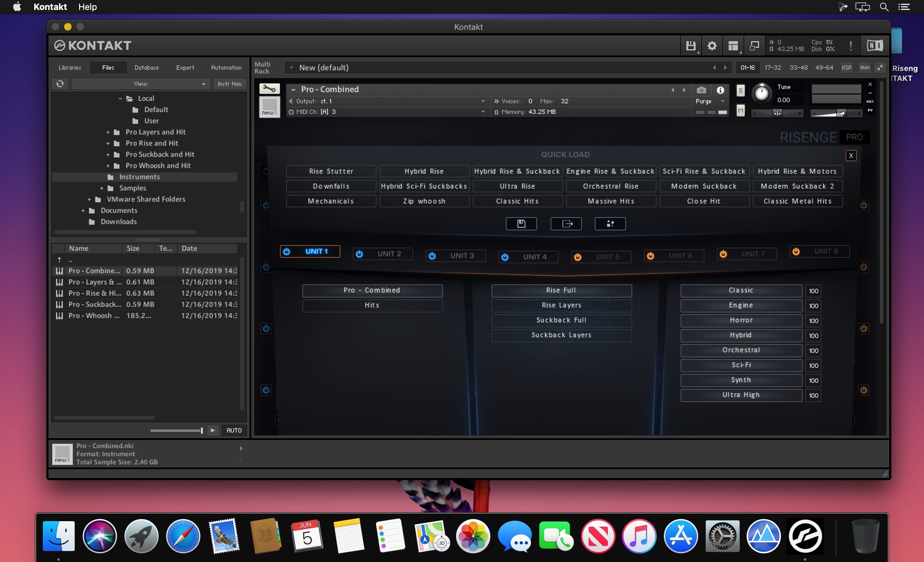924x562 pixels.
Task: Open System Preferences from the dock
Action: 722,536
